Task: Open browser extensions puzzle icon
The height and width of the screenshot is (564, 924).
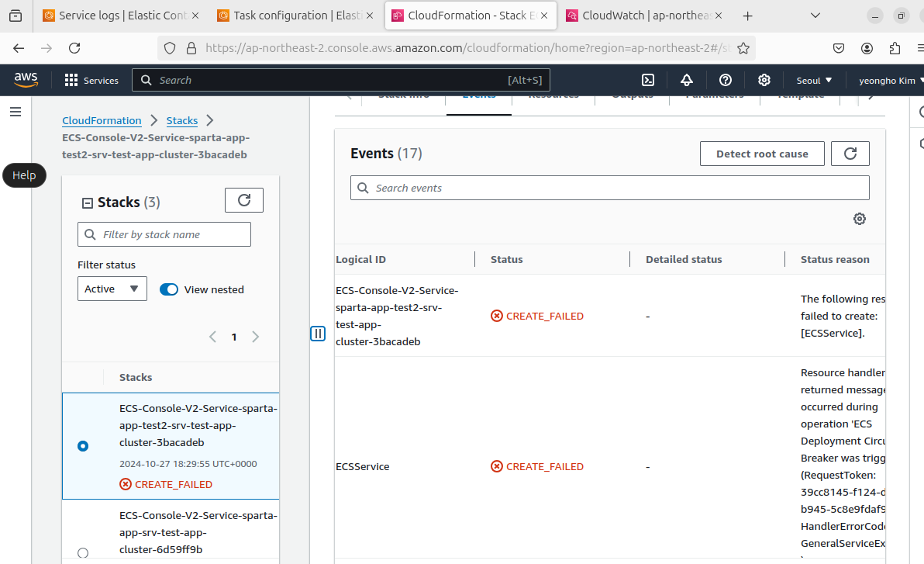Action: 895,48
